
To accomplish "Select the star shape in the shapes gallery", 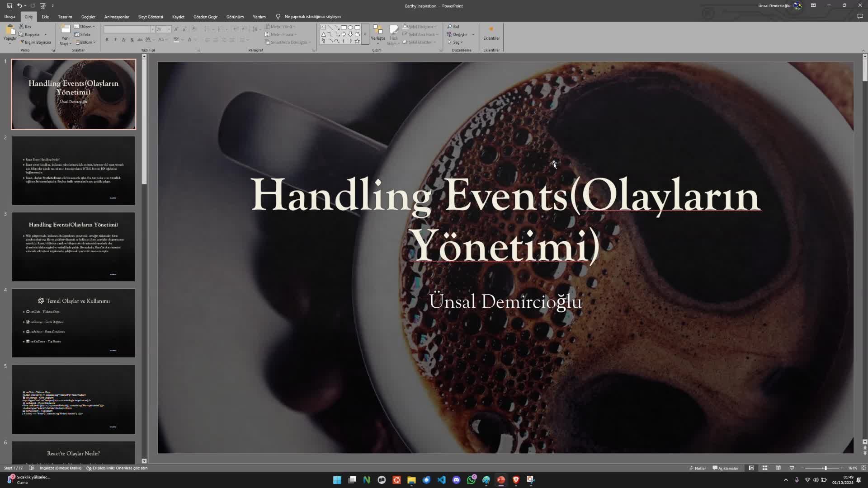I will pyautogui.click(x=357, y=41).
